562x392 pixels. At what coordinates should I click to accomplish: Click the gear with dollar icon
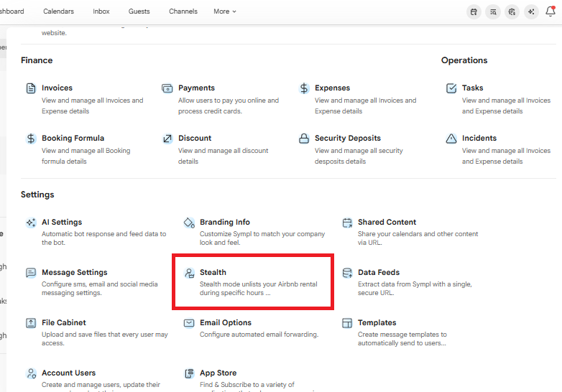512,11
